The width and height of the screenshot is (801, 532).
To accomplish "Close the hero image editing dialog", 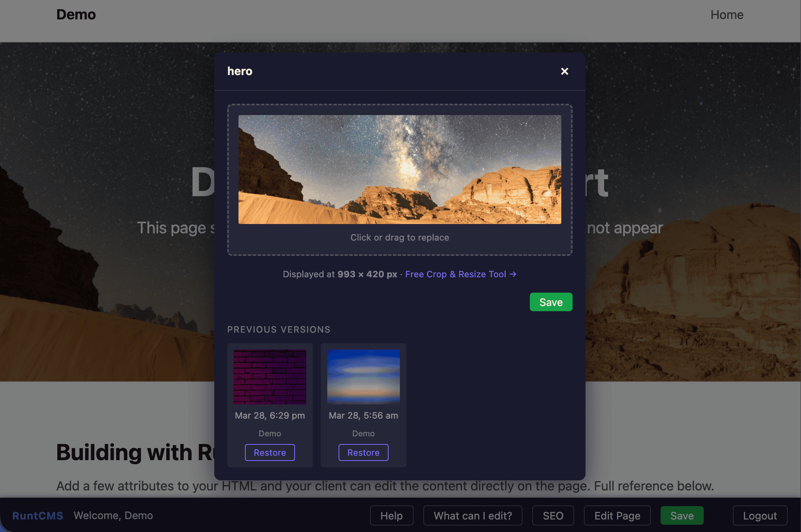I will [564, 71].
